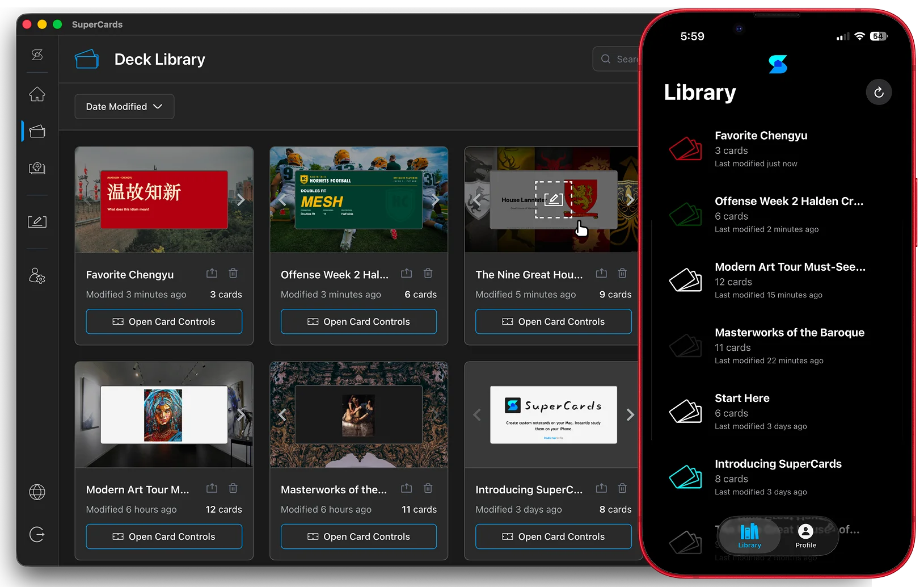Open the user settings icon in the sidebar
924x587 pixels.
pos(37,276)
